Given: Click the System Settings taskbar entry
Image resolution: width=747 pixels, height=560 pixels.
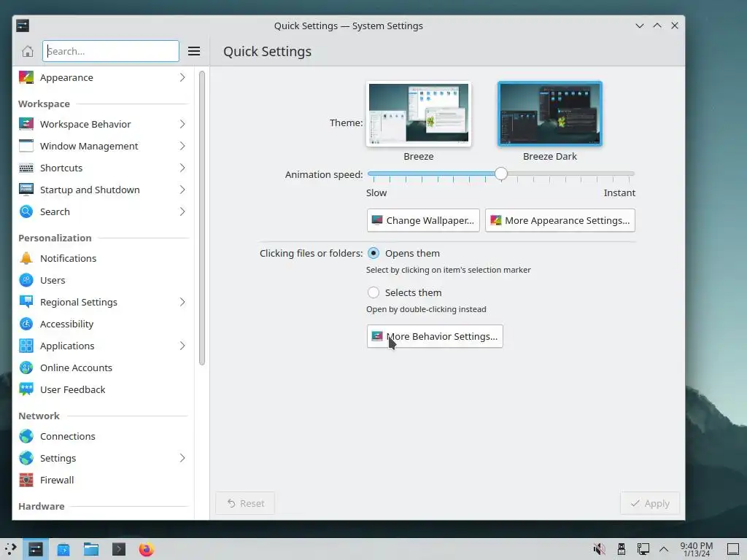Looking at the screenshot, I should pos(36,550).
